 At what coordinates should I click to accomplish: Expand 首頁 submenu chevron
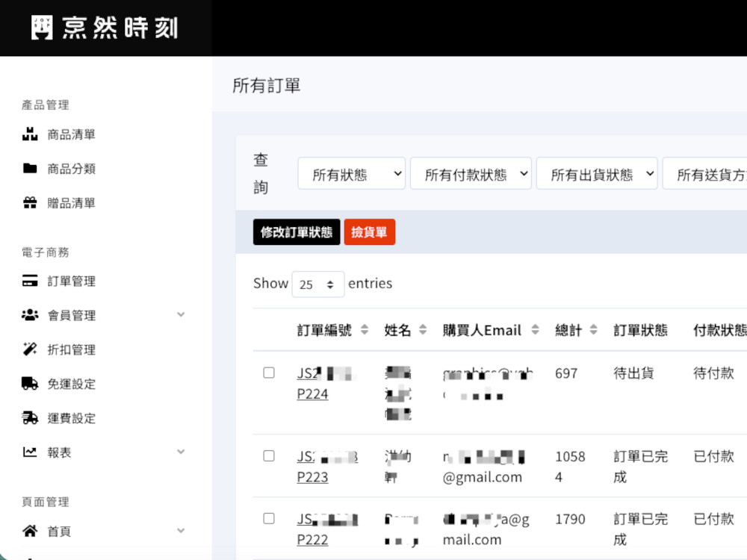click(181, 530)
